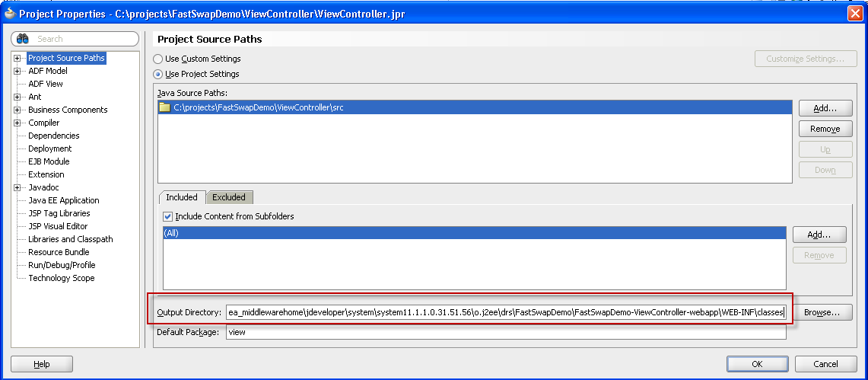Select JSP Visual Editor in the tree
Viewport: 868px width, 380px height.
[x=58, y=227]
